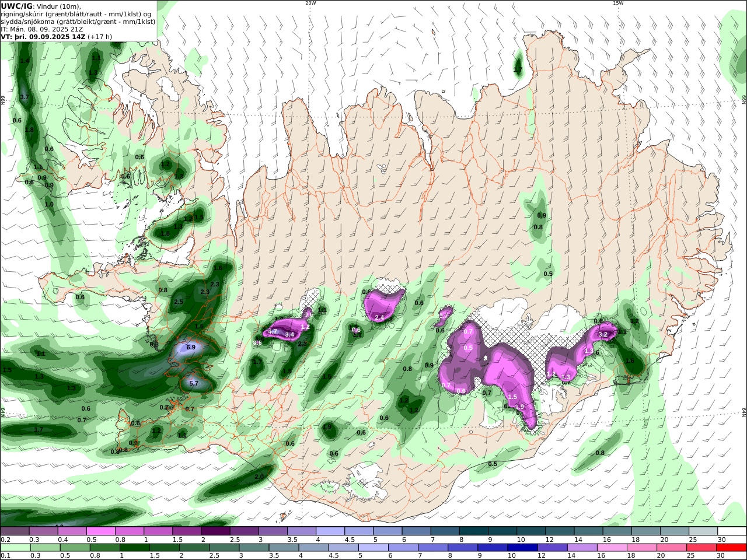The height and width of the screenshot is (560, 747).
Task: Click the Vindur (10m) heading text
Action: [x=59, y=6]
